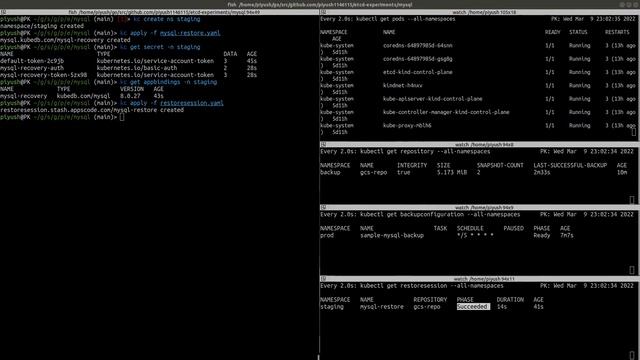Click the sample-mysql-backup configuration name
The height and width of the screenshot is (360, 640).
tap(392, 236)
